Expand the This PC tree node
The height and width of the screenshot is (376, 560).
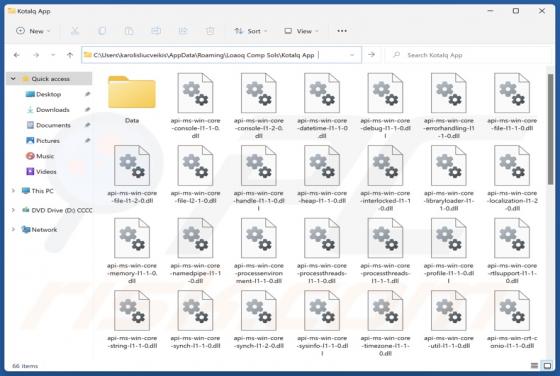click(x=13, y=191)
